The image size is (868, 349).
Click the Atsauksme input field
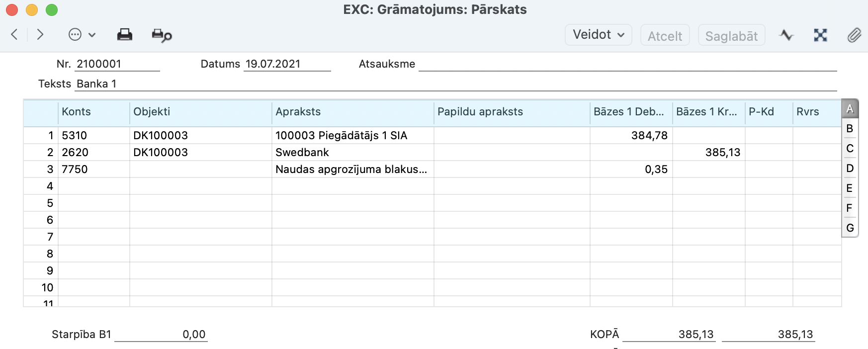[x=627, y=64]
